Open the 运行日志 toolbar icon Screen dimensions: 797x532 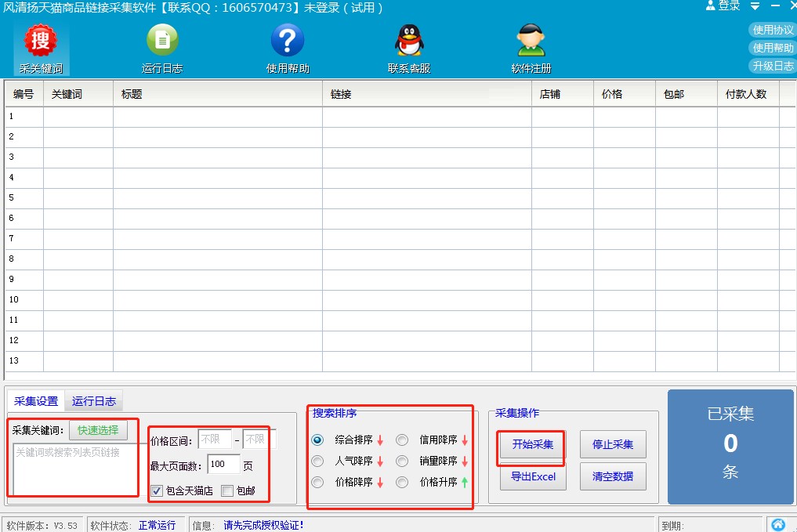(x=162, y=49)
